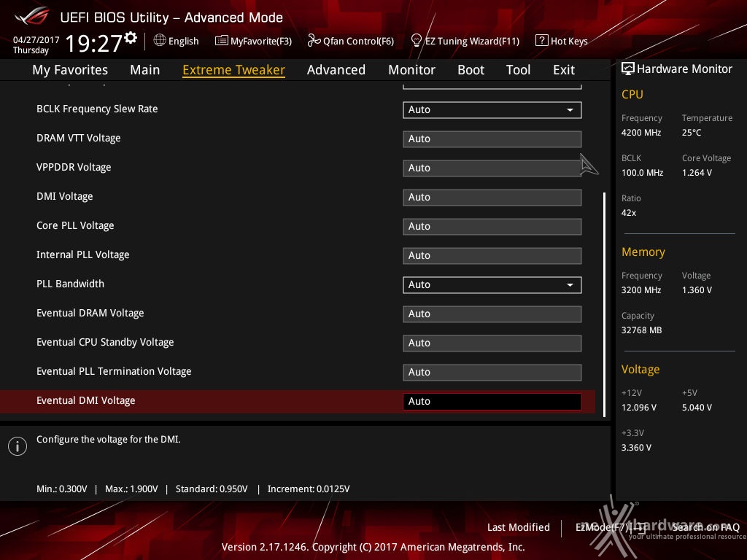Screen dimensions: 747x560
Task: Click memory capacity 32768 MB value
Action: pos(642,330)
